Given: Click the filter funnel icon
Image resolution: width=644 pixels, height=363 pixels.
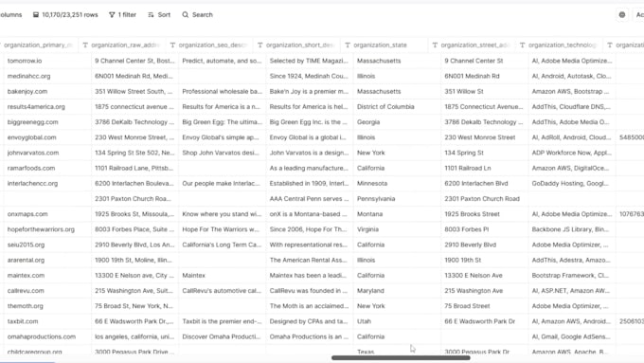Looking at the screenshot, I should (112, 15).
